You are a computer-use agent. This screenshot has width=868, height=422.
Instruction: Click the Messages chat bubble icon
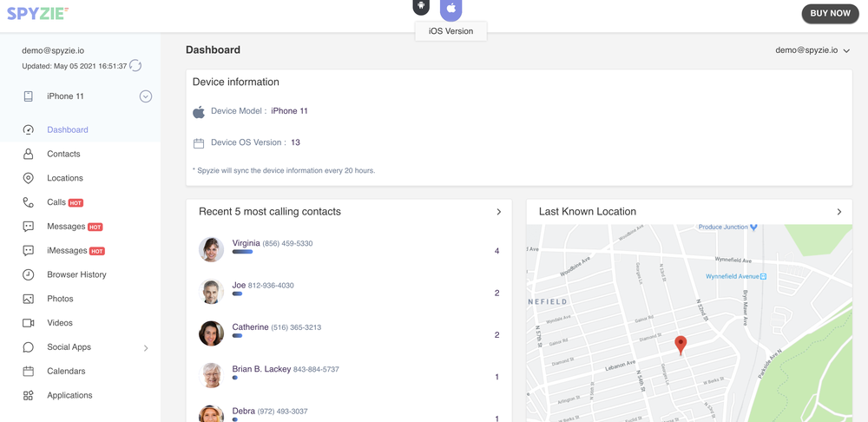coord(29,227)
